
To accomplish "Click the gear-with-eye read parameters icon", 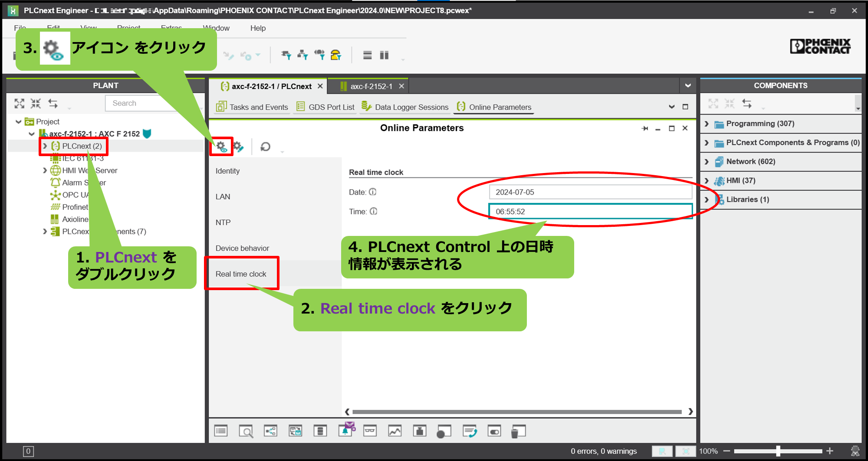I will click(x=222, y=147).
